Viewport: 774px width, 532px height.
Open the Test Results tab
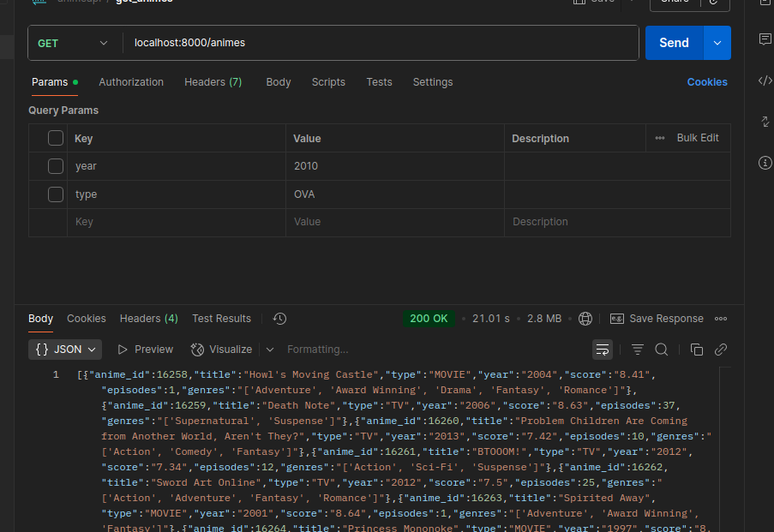coord(221,319)
